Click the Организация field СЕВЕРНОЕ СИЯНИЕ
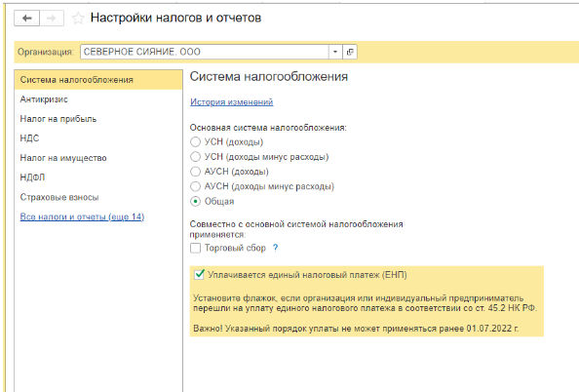This screenshot has height=392, width=579. coord(204,52)
